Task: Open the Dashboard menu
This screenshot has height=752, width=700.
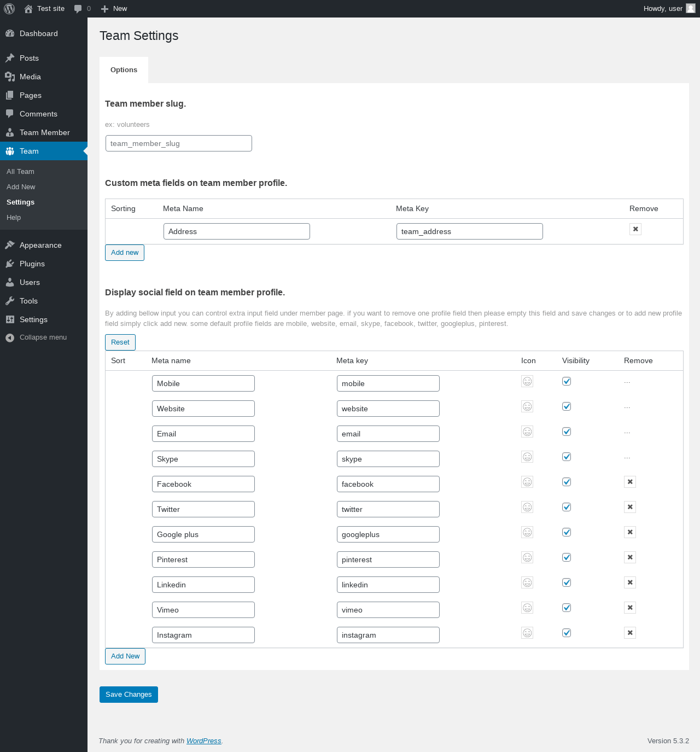Action: [x=44, y=33]
